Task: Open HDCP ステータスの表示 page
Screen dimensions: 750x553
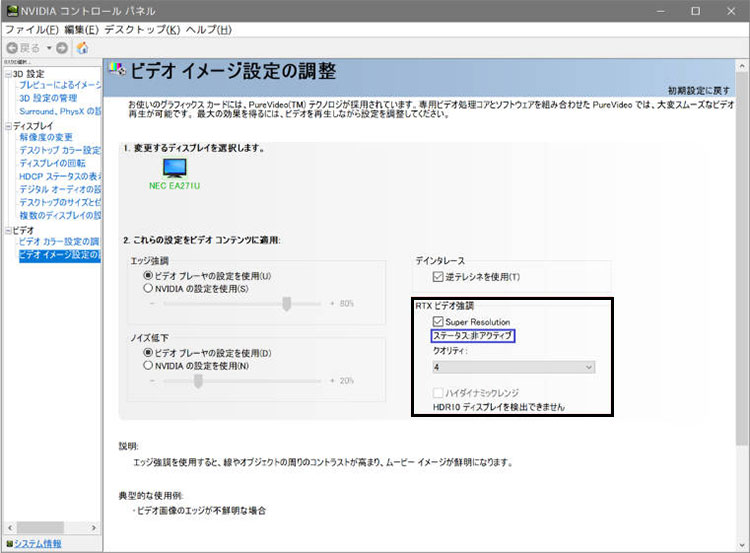Action: click(x=60, y=177)
